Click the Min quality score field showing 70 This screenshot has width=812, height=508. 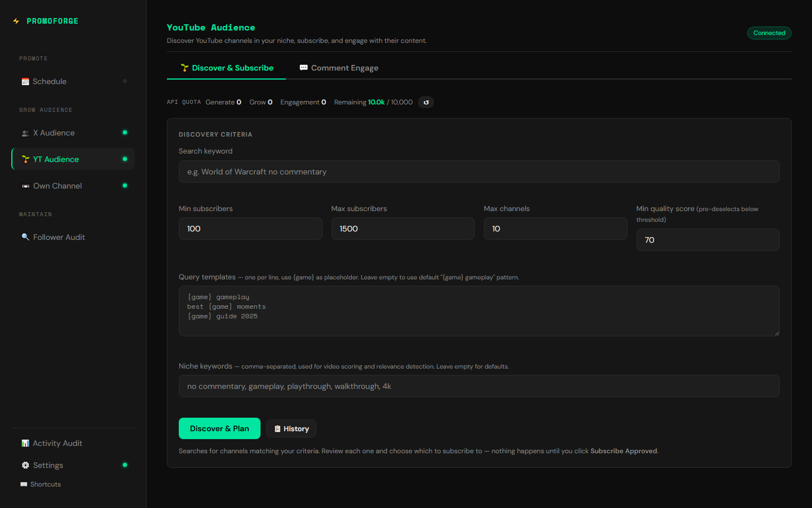708,240
